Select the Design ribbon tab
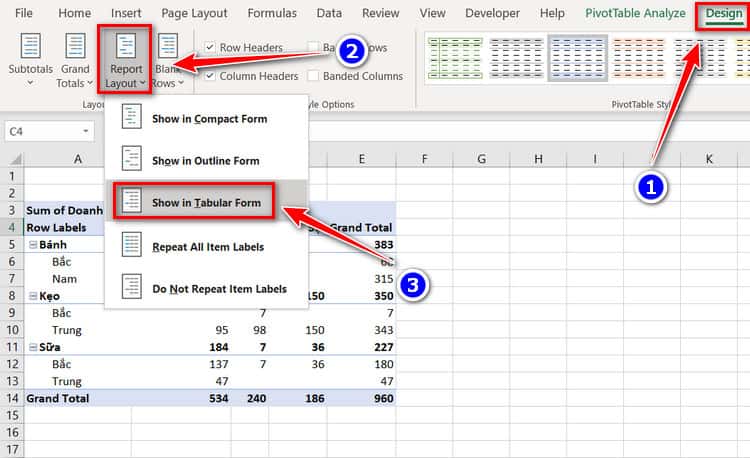The width and height of the screenshot is (750, 458). [723, 13]
